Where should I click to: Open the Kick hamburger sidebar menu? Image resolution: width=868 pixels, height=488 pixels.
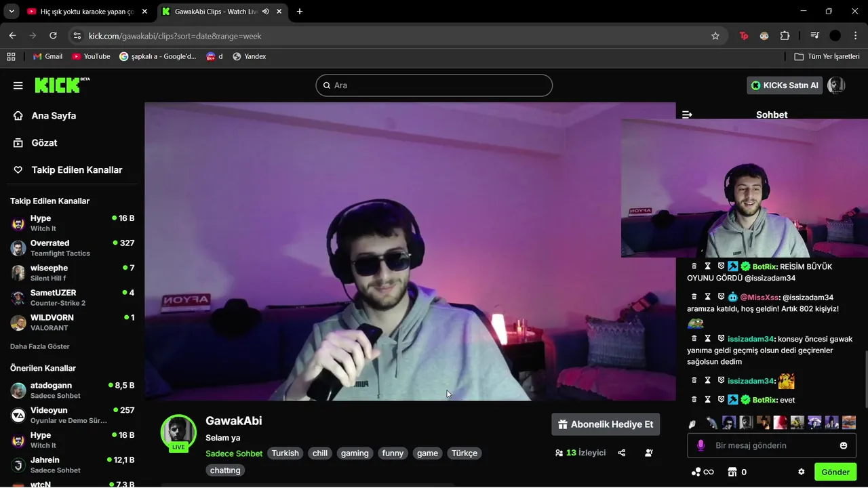tap(18, 85)
